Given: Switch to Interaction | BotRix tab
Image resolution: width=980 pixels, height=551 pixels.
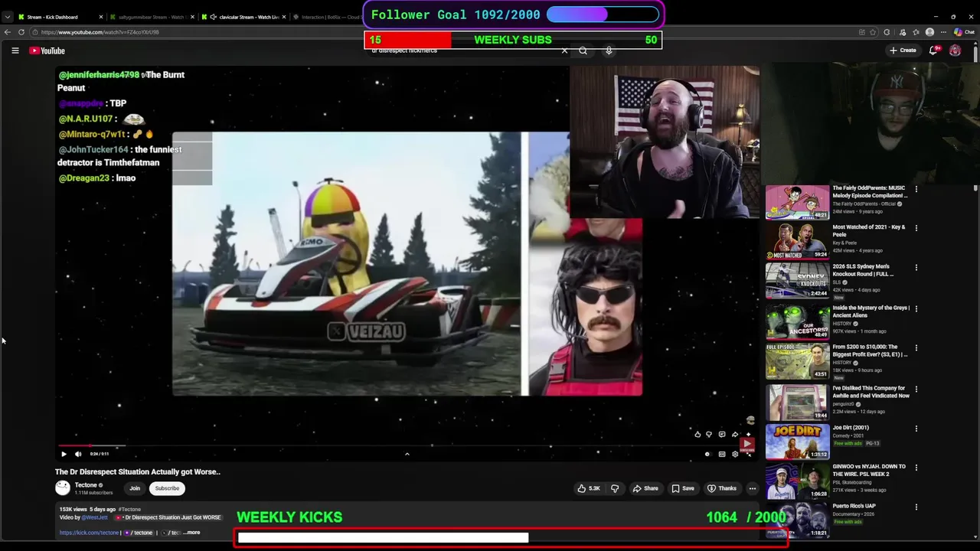Looking at the screenshot, I should point(329,17).
